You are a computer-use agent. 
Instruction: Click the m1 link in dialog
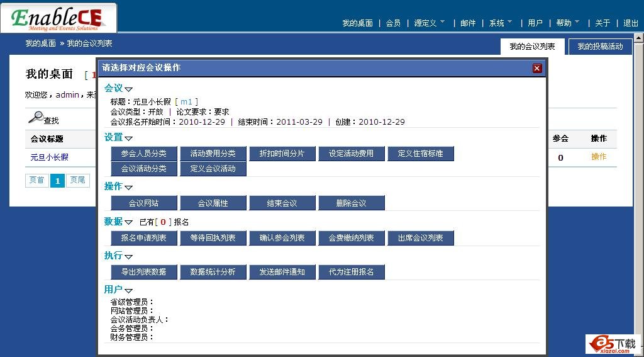click(x=186, y=101)
